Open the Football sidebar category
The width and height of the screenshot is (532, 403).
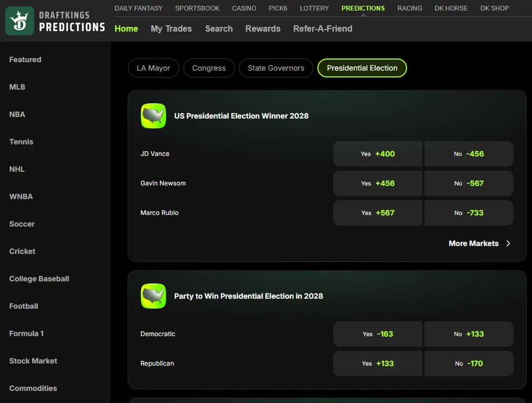pos(23,307)
